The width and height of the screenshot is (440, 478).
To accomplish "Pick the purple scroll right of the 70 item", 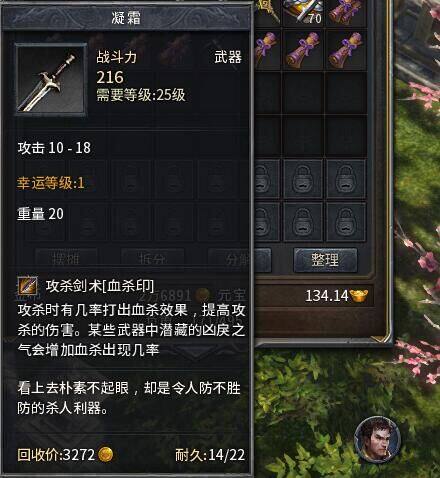I will [x=346, y=12].
